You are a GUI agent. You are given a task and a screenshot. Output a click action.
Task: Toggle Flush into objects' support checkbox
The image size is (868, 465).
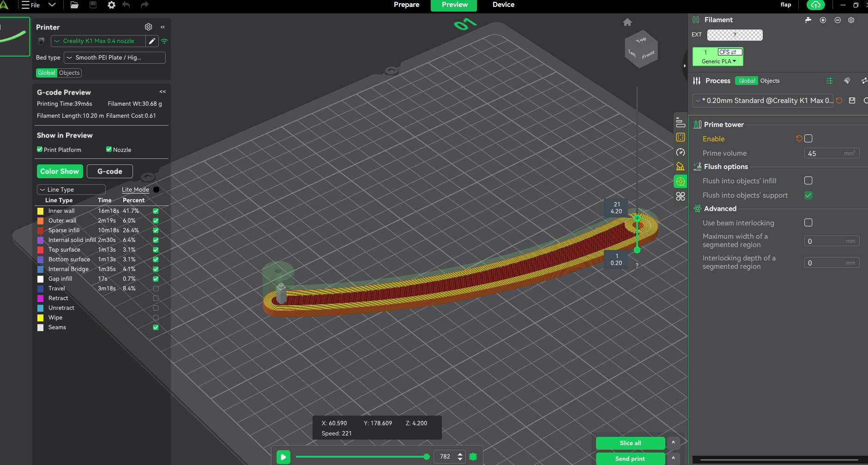pos(808,195)
